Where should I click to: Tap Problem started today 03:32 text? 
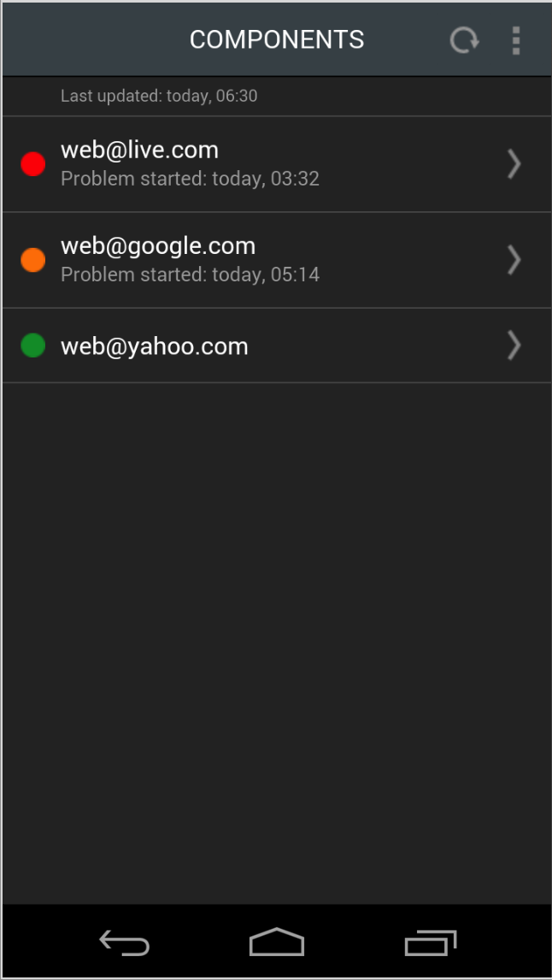pos(190,179)
